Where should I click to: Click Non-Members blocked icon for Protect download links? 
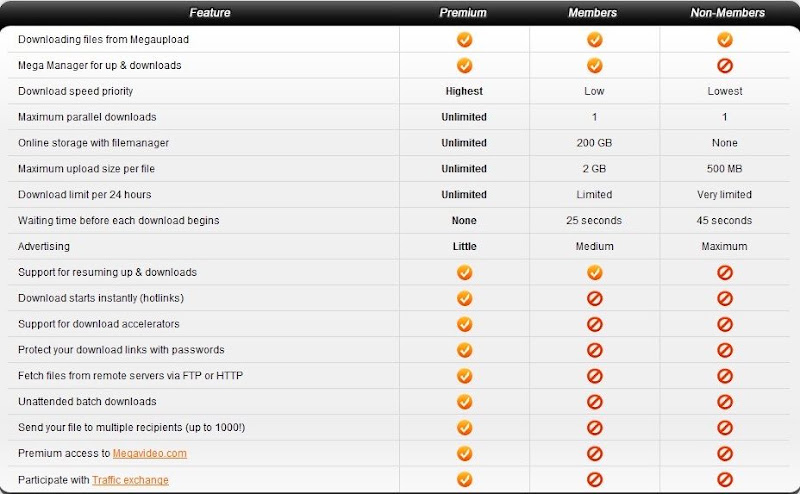(724, 350)
